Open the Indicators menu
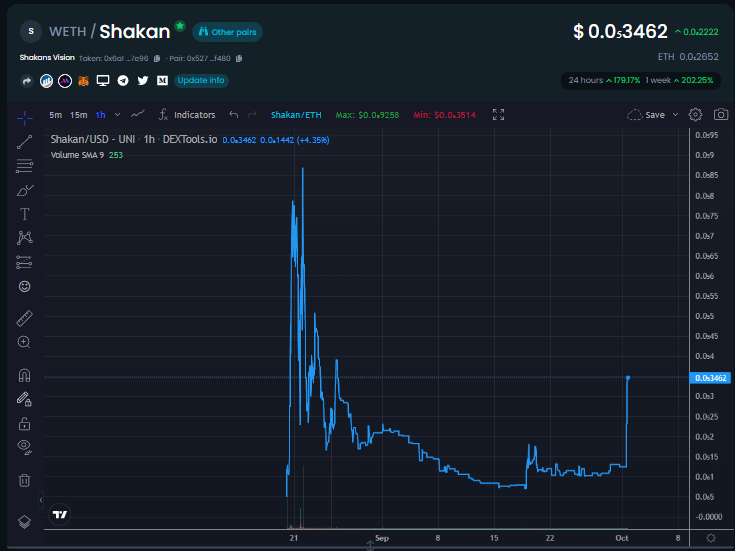735x551 pixels. click(187, 115)
